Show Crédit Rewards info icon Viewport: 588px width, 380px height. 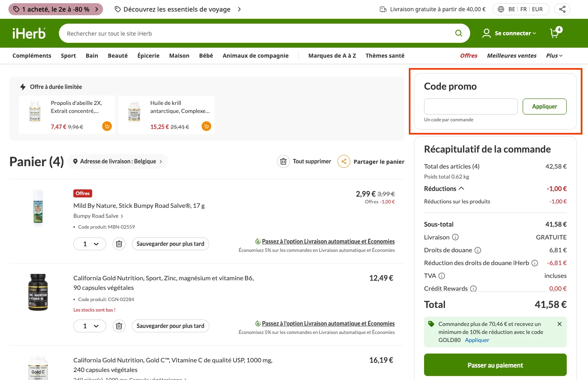473,289
